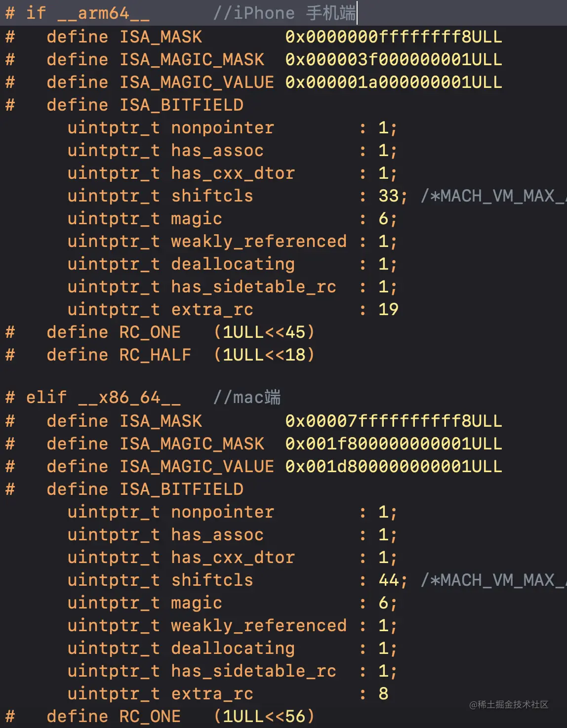
Task: Click the mac端 comment
Action: (x=247, y=397)
